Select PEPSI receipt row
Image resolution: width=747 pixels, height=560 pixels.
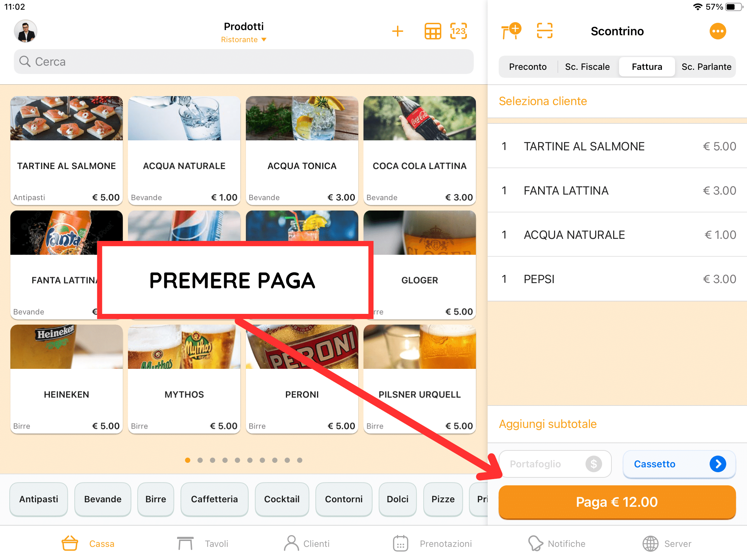pos(617,279)
